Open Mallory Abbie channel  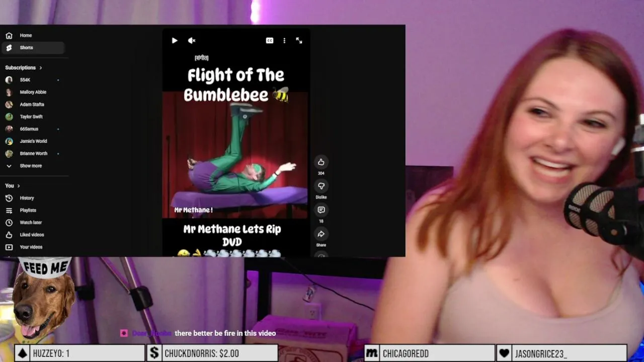click(33, 92)
